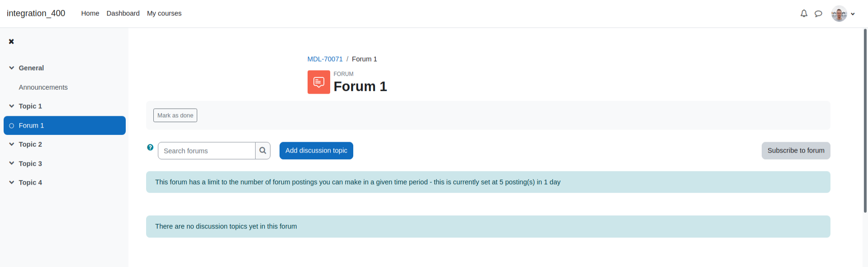
Task: Click Subscribe to forum button
Action: pos(796,151)
